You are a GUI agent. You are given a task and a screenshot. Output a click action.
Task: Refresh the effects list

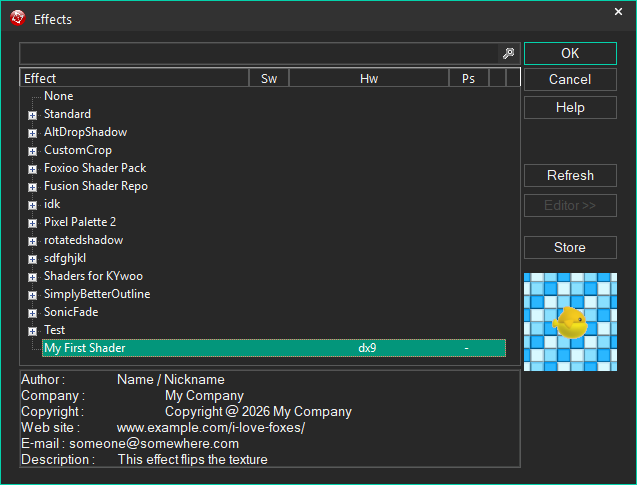pyautogui.click(x=570, y=175)
